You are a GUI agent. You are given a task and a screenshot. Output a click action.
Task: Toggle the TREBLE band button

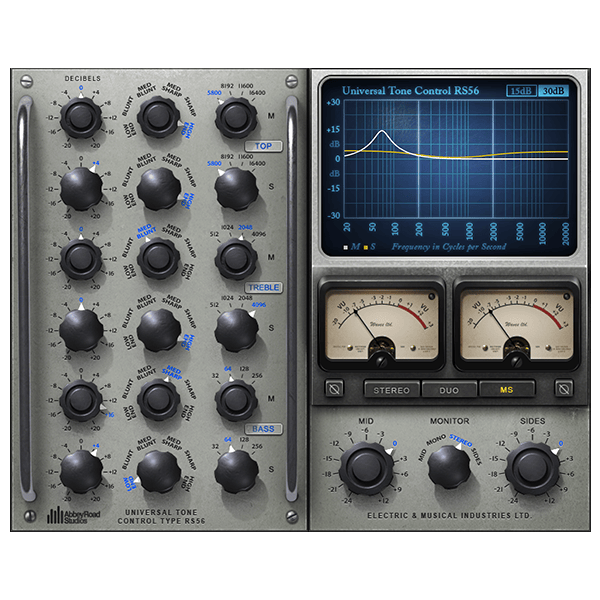click(263, 288)
